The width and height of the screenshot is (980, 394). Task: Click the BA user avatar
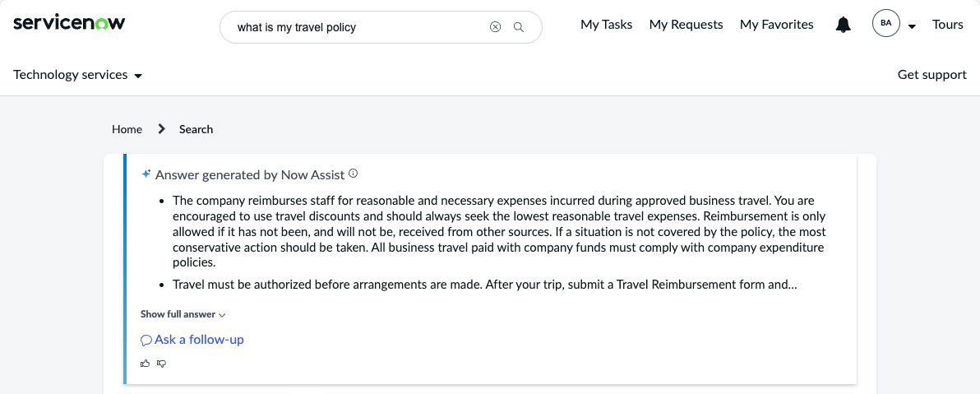click(x=885, y=24)
